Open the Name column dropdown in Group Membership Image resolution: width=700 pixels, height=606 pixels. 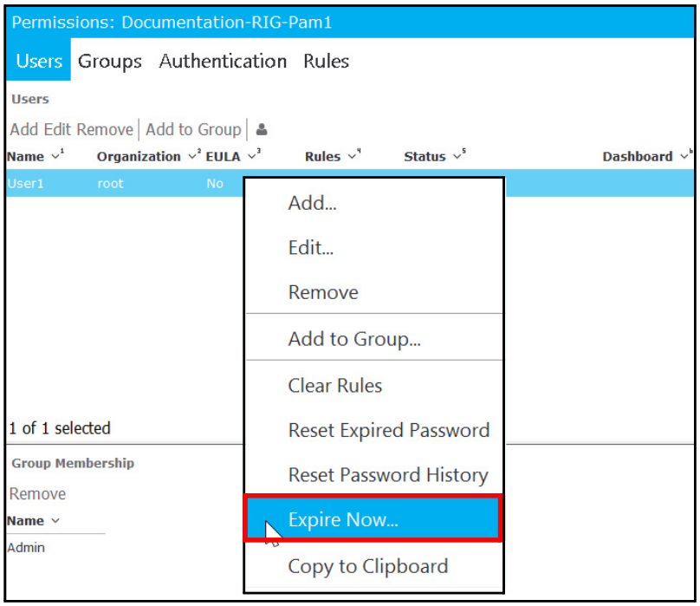point(55,521)
